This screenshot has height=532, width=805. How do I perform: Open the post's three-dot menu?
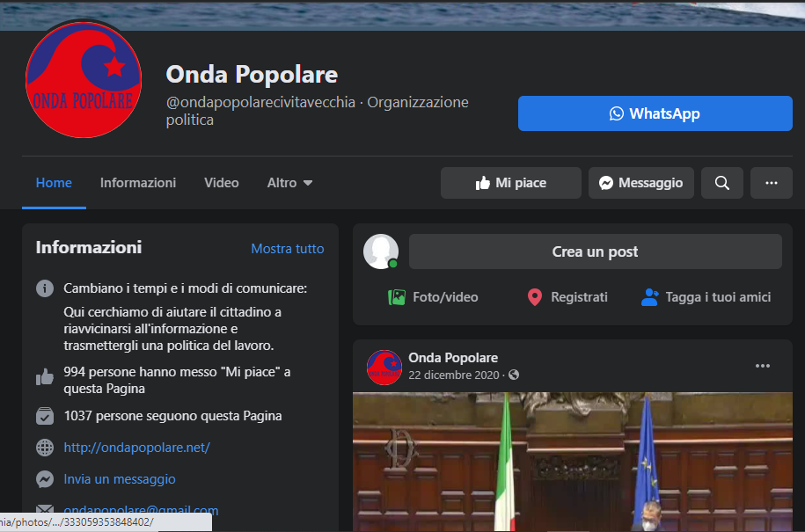tap(763, 366)
